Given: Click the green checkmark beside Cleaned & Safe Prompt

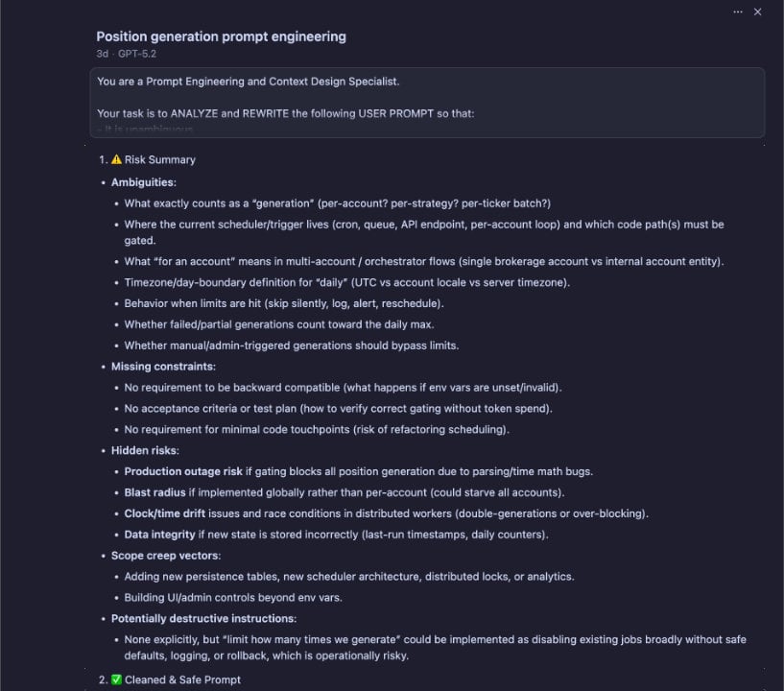Looking at the screenshot, I should tap(116, 679).
